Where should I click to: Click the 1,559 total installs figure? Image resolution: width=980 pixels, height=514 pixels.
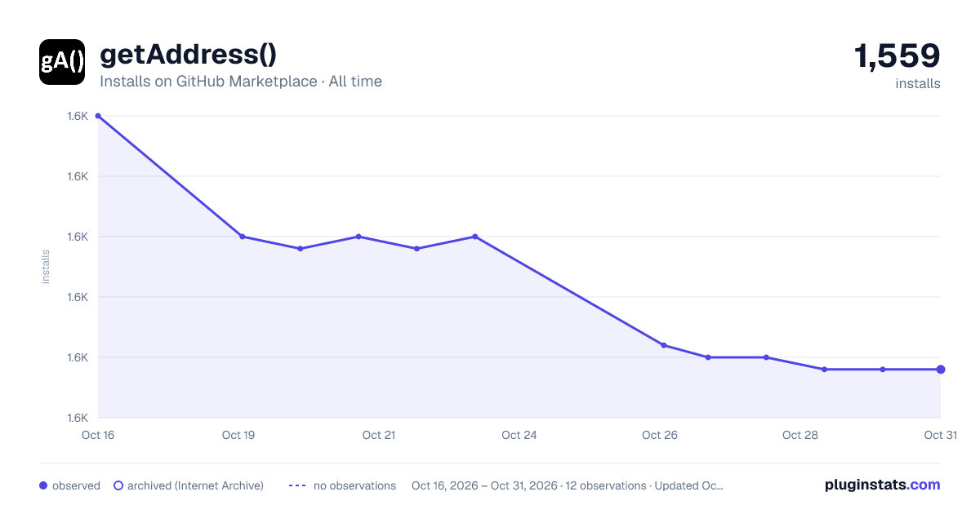897,55
